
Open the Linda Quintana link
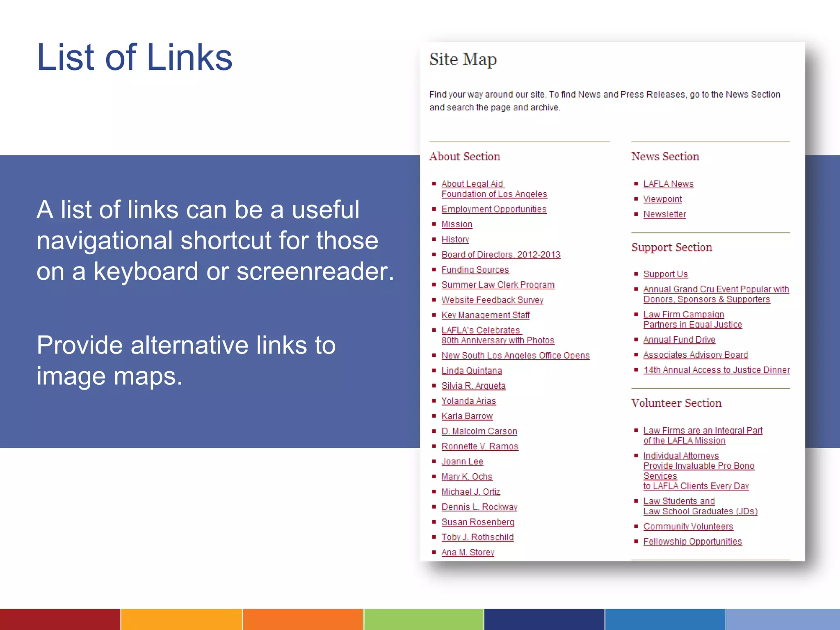tap(472, 371)
